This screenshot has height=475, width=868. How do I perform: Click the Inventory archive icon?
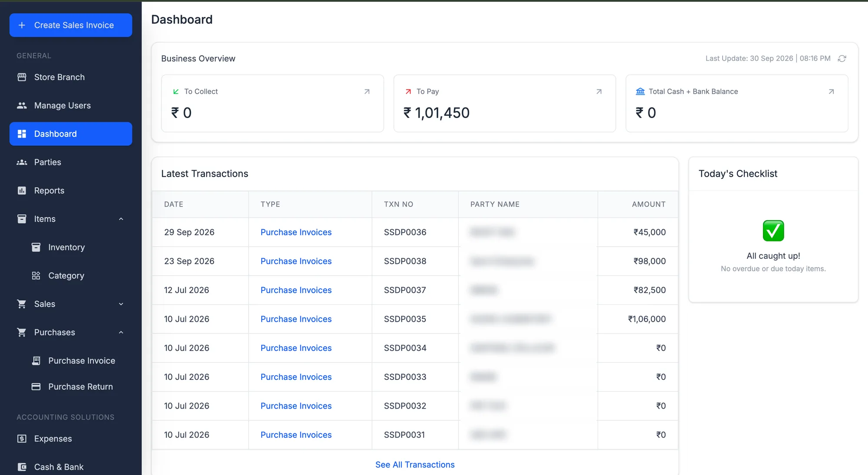pos(36,247)
